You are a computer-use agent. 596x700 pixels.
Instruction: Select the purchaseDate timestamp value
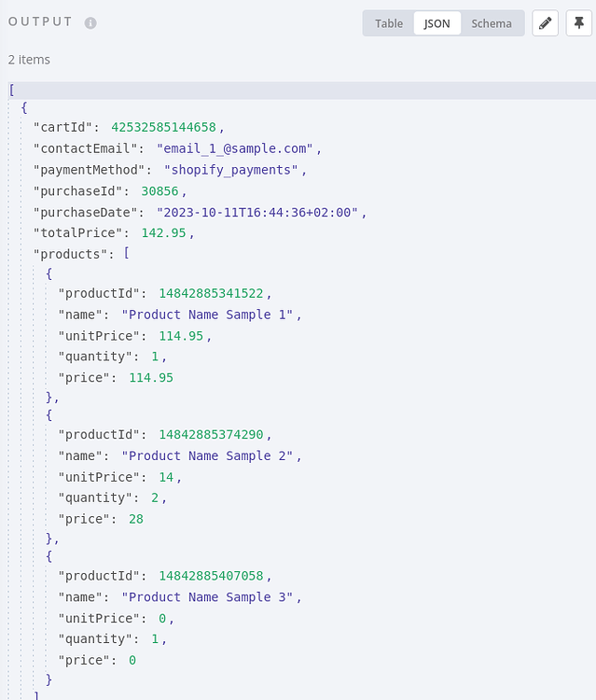point(258,212)
